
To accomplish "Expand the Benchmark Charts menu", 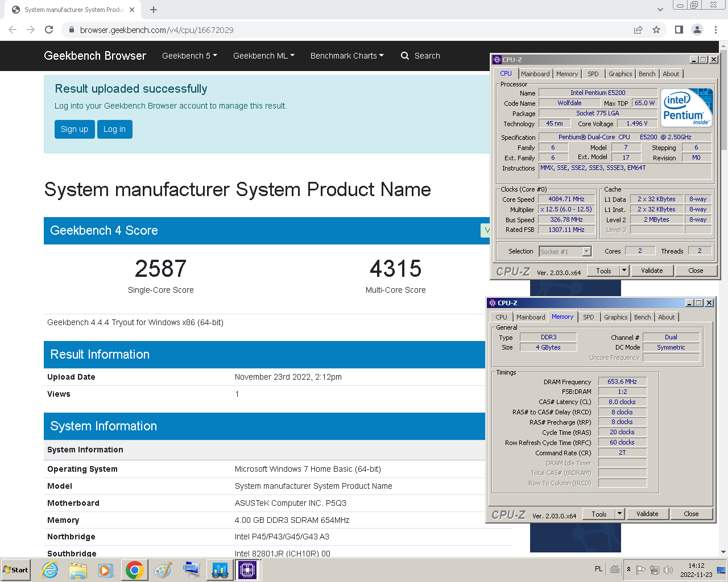I will 347,56.
